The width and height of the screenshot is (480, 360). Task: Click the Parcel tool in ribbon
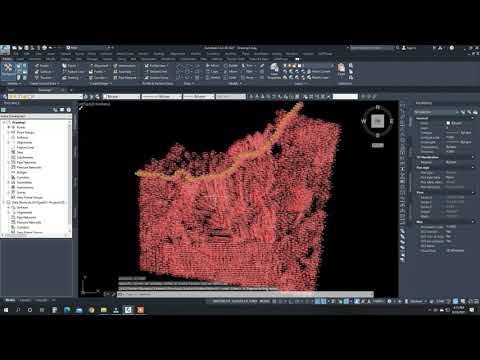[69, 66]
